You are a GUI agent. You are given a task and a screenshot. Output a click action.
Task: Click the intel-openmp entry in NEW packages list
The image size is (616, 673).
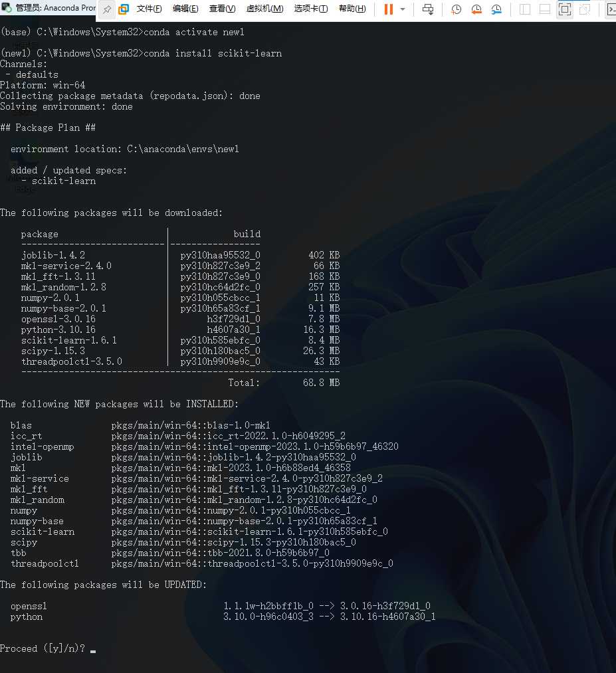click(43, 447)
